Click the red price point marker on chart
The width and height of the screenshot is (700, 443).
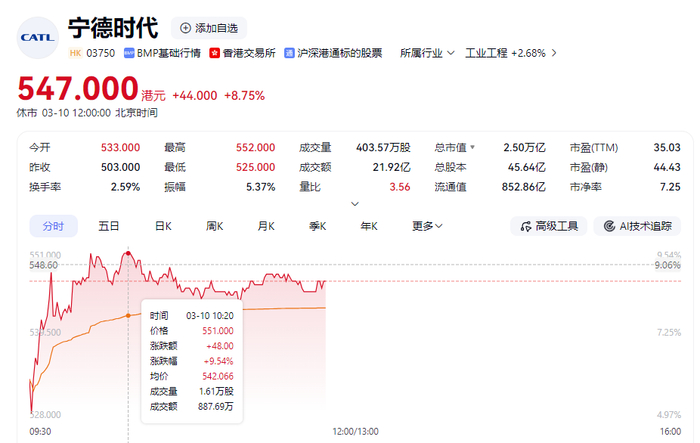click(x=128, y=253)
